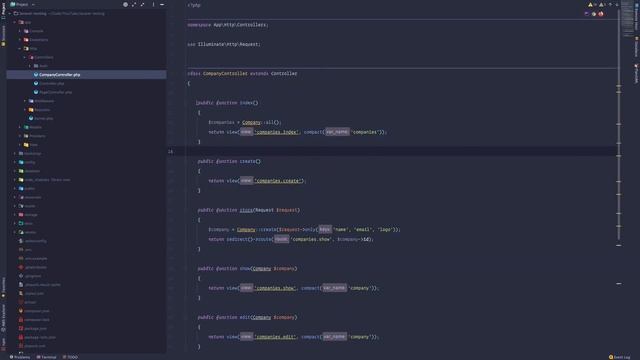
Task: Expand the Middleware folder
Action: pos(25,101)
